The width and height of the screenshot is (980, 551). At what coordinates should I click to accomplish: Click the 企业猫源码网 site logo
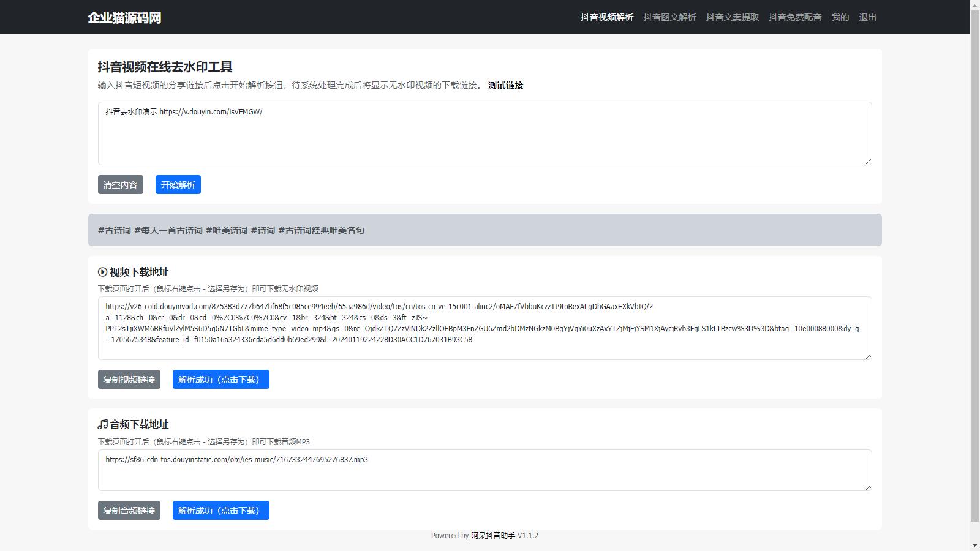coord(124,18)
